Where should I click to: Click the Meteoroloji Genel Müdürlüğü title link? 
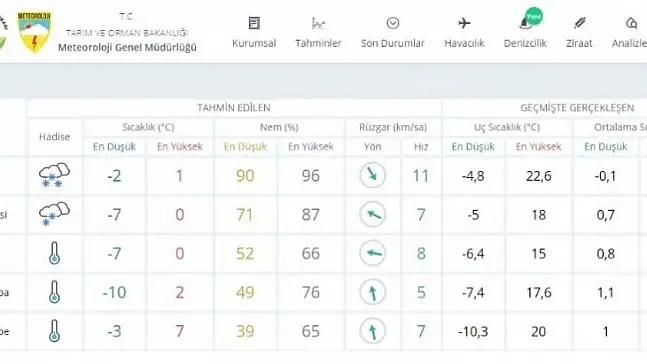pyautogui.click(x=127, y=47)
